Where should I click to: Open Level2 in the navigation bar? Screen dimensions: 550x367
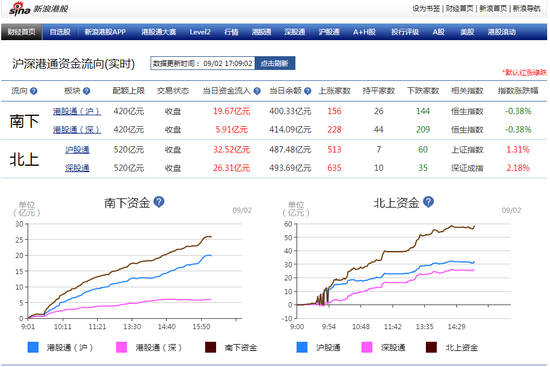200,32
